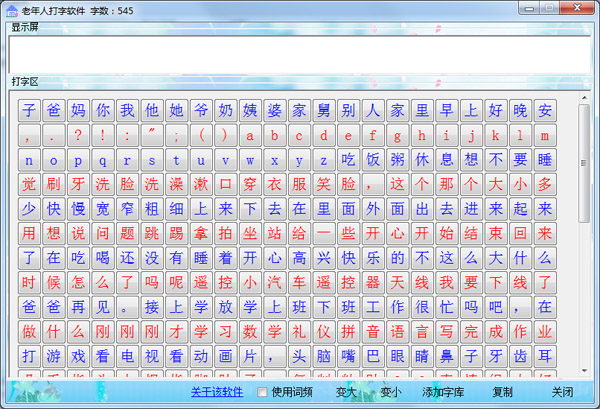
Task: Tap the 那 character key
Action: [x=447, y=184]
